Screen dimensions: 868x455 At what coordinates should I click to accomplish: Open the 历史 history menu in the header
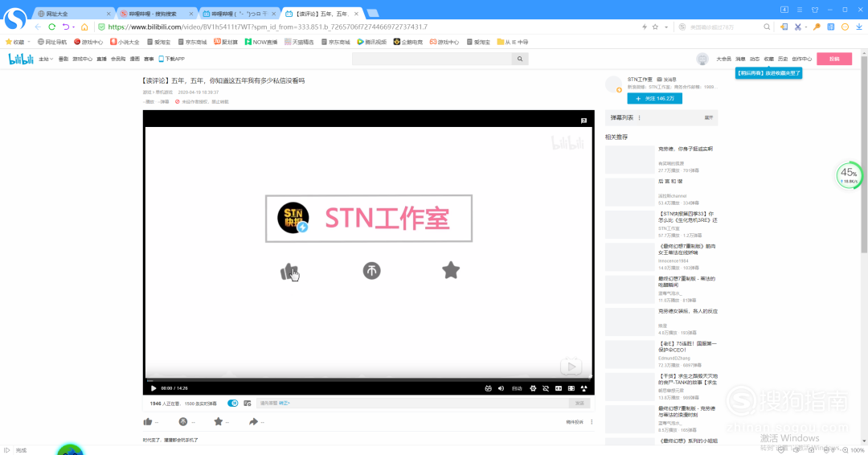click(782, 59)
